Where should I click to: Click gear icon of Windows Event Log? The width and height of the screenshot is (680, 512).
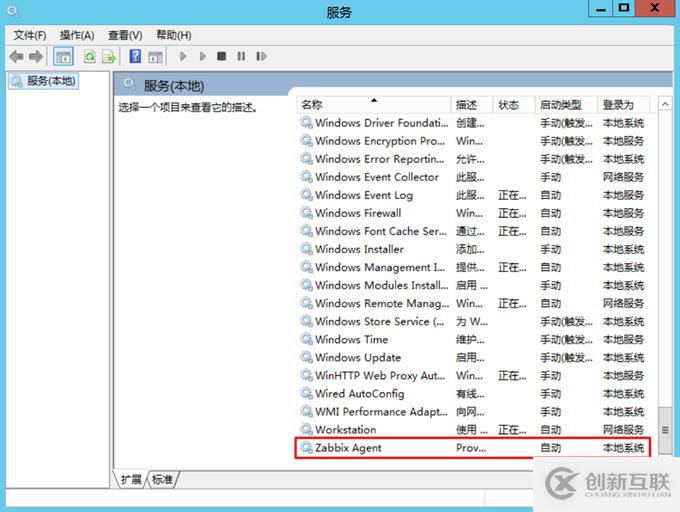[306, 195]
